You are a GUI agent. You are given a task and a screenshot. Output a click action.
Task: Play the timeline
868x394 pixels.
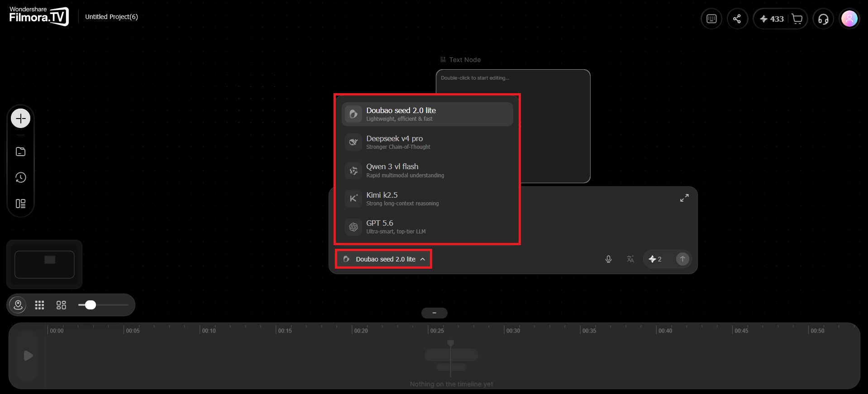pyautogui.click(x=28, y=356)
